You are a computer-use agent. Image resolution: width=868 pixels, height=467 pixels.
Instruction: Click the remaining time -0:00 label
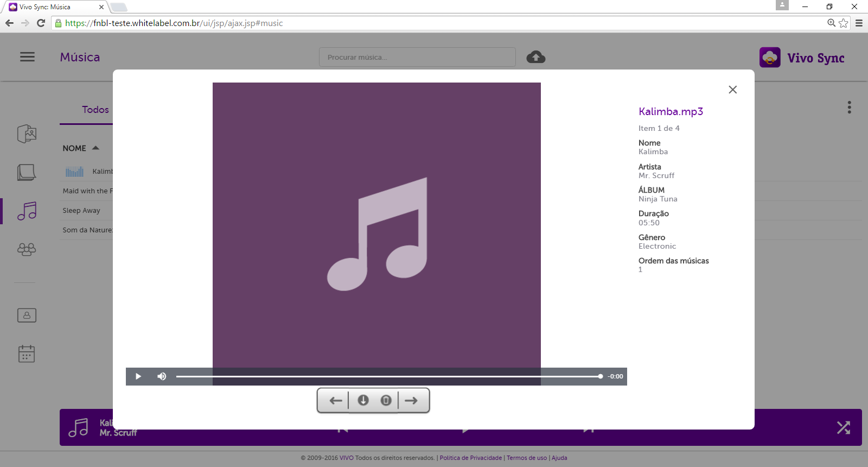[x=615, y=376]
